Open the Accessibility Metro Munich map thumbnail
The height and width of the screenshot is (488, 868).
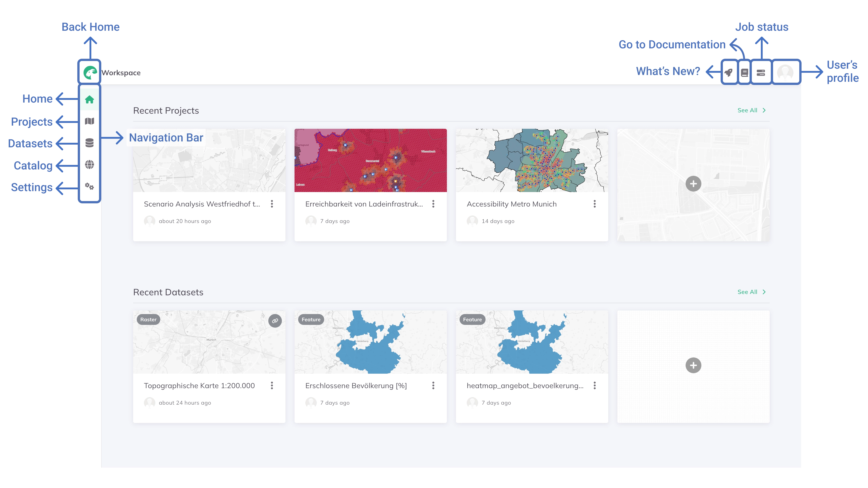click(x=532, y=160)
